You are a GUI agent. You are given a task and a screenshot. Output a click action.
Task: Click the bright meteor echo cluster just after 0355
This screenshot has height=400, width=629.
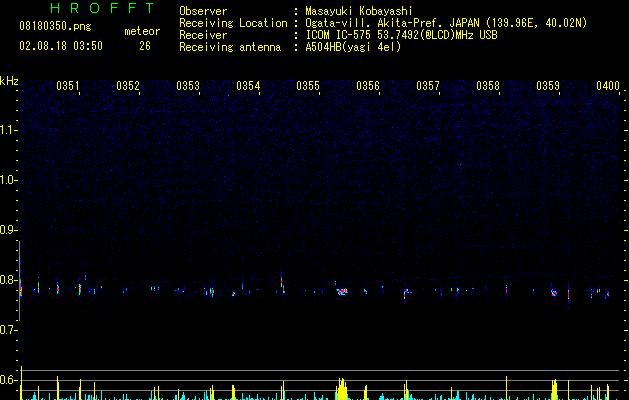[x=342, y=291]
